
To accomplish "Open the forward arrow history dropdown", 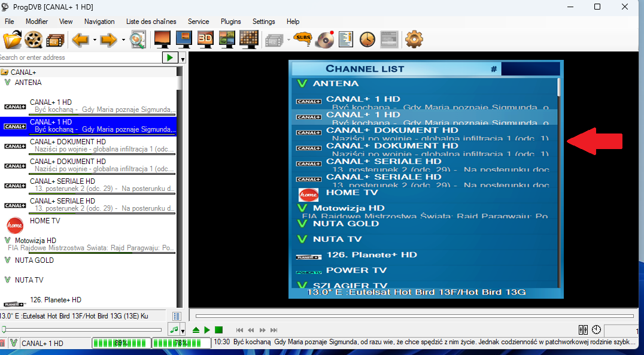I will [x=123, y=40].
